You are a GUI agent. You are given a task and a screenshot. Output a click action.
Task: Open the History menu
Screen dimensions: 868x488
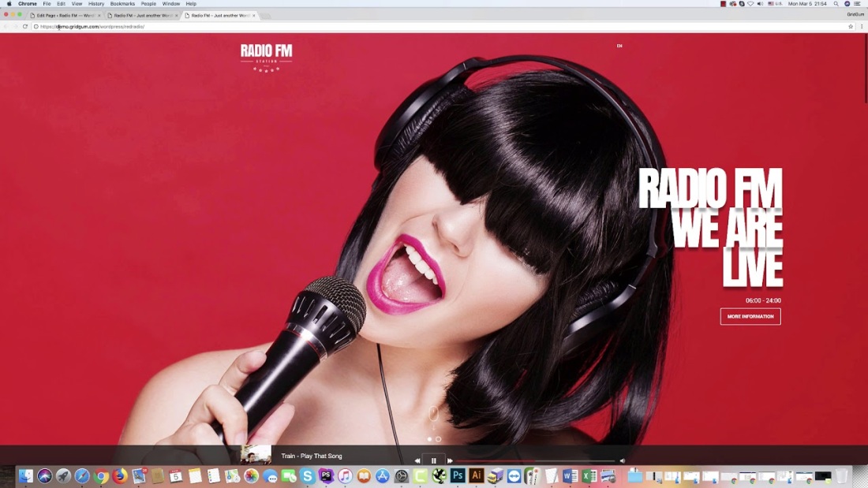96,4
